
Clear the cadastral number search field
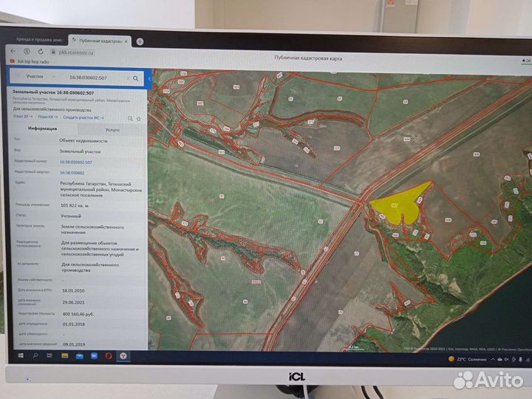(x=126, y=77)
